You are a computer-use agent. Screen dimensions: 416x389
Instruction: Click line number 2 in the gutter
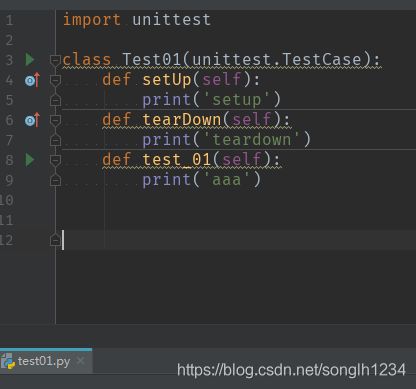[9, 40]
